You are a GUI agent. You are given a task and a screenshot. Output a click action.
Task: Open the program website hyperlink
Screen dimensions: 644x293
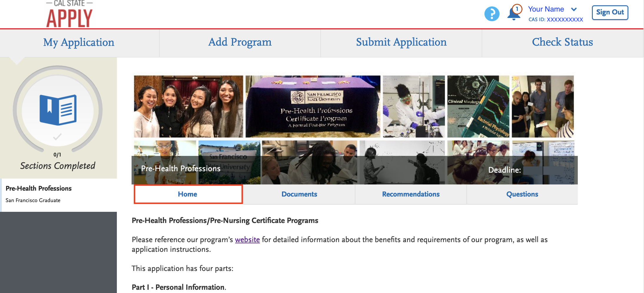tap(247, 240)
